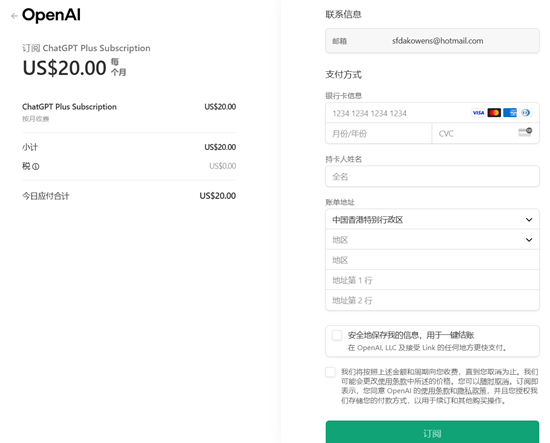Click the tax info icon next to 税
Viewport: 550px width, 443px height.
pyautogui.click(x=36, y=167)
